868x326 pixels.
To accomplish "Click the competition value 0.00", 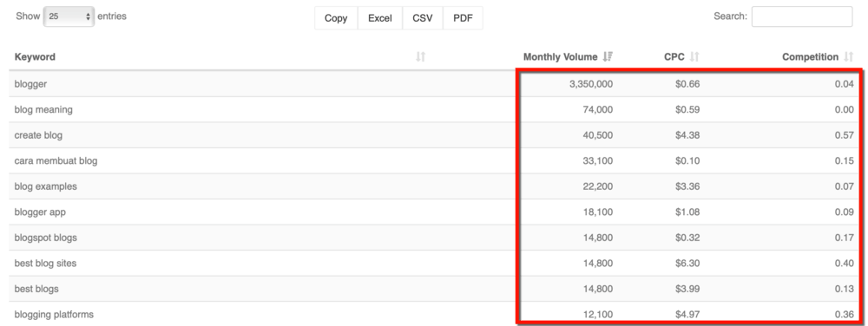I will [x=845, y=109].
